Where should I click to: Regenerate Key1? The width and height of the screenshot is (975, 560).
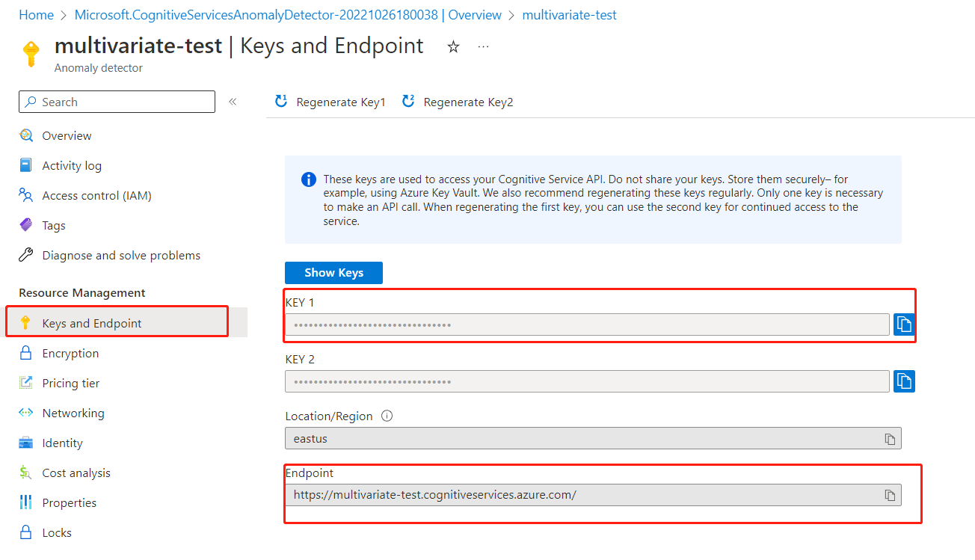(330, 102)
